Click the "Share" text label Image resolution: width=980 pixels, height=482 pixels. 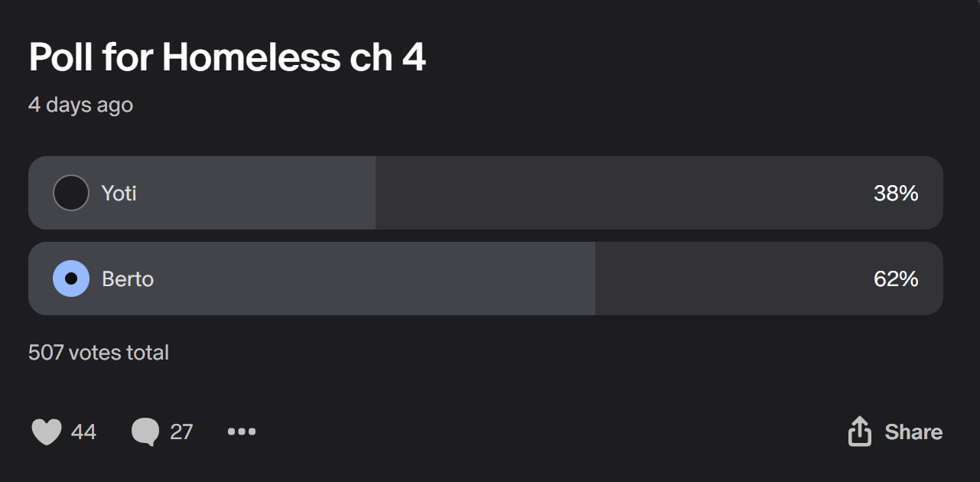[913, 432]
